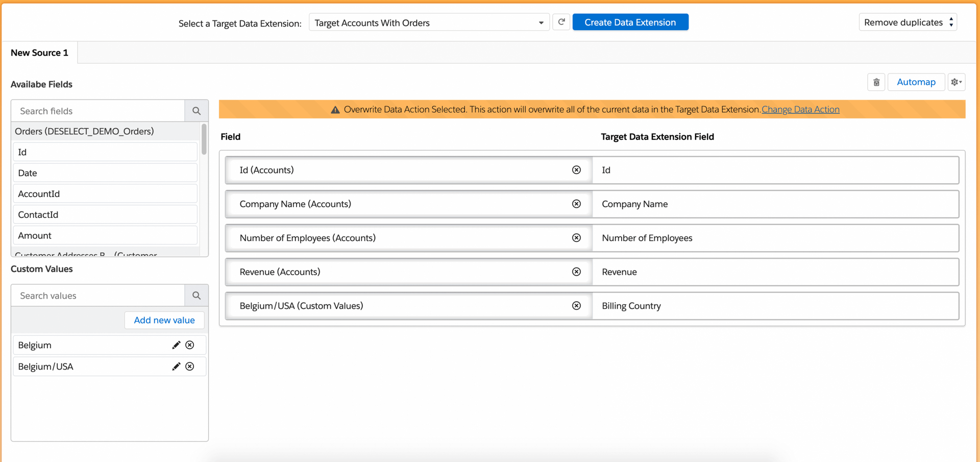This screenshot has width=980, height=462.
Task: Click the trash icon to delete mappings
Action: click(x=876, y=82)
